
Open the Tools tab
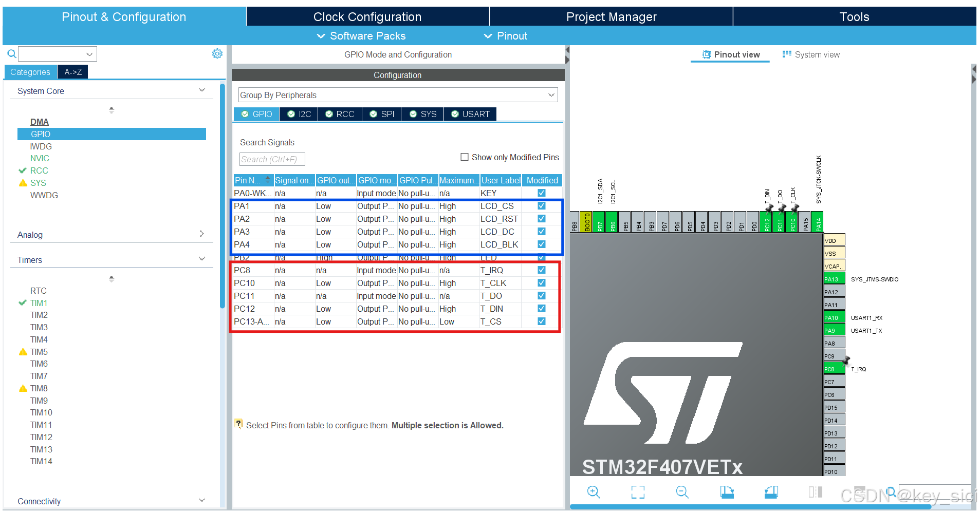point(854,16)
